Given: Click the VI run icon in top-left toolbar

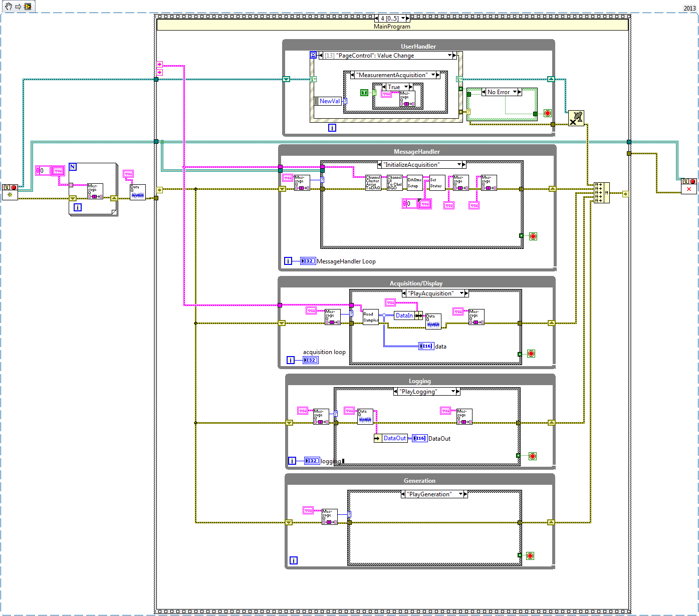Looking at the screenshot, I should tap(28, 7).
